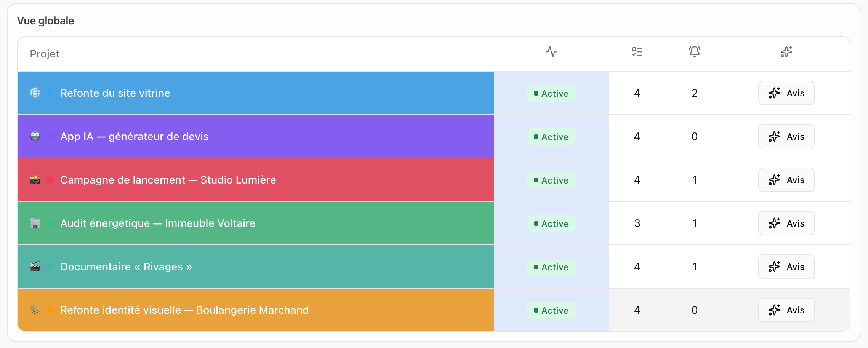Click Avis button for Audit énergétique row

(786, 223)
